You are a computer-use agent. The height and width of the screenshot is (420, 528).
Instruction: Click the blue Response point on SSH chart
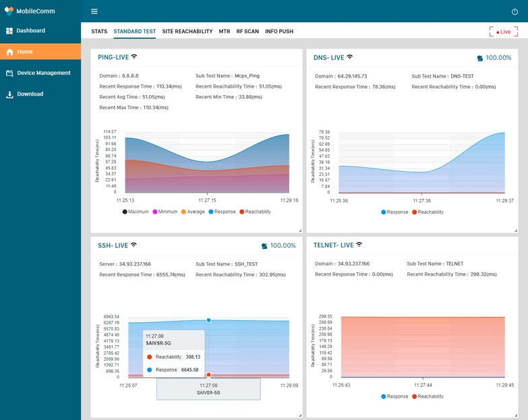coord(208,320)
